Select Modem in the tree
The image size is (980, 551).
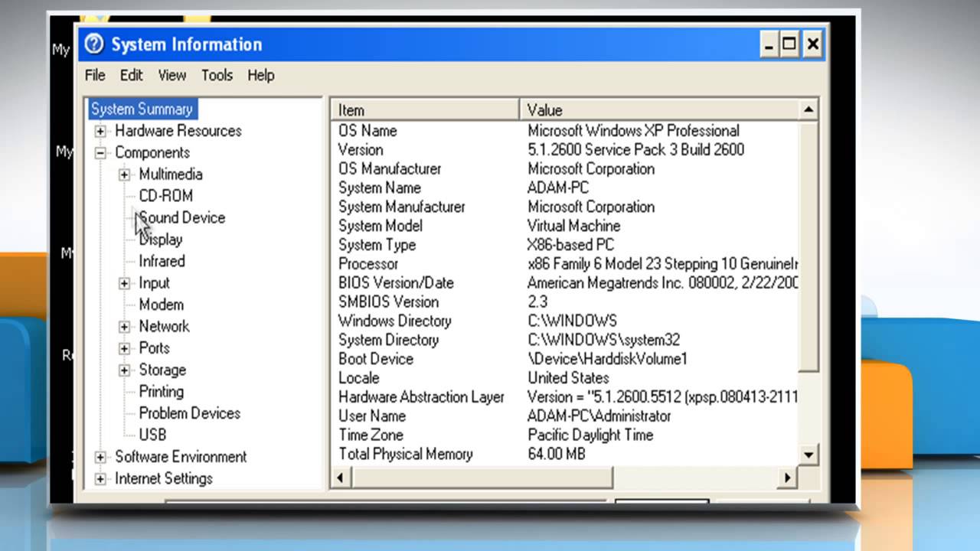[161, 305]
